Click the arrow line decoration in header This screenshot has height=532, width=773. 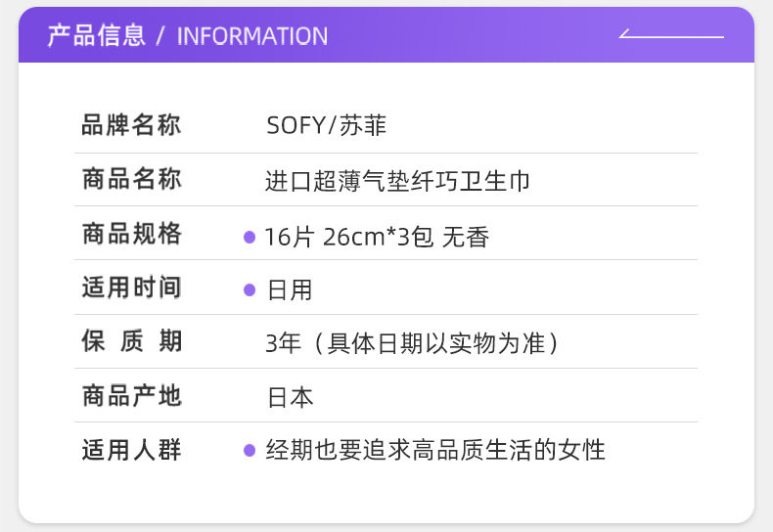[x=671, y=36]
